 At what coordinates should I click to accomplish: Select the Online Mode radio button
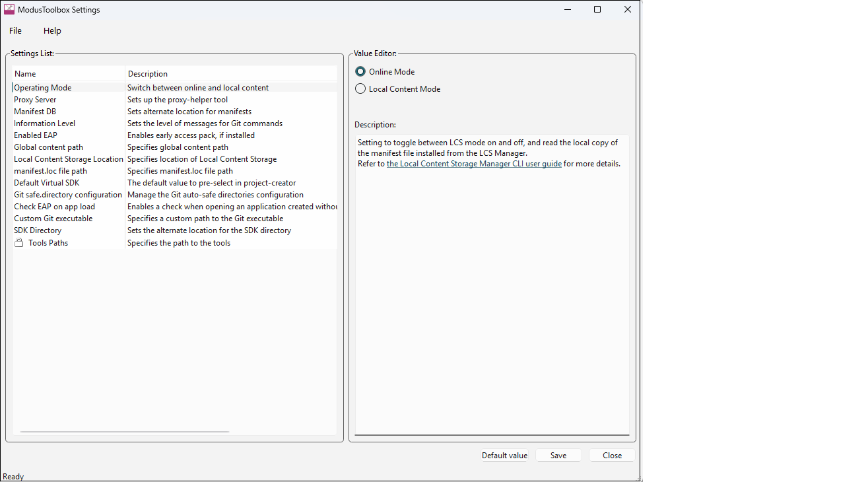(360, 71)
